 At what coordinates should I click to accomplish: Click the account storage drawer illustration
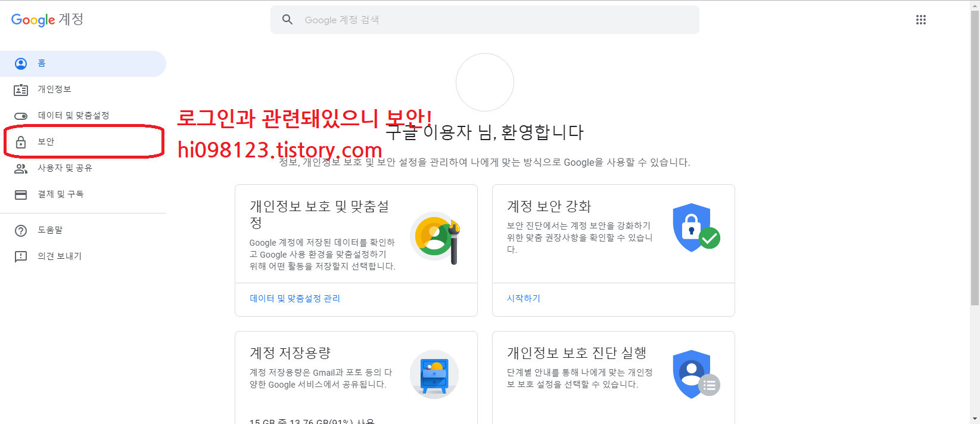(434, 375)
